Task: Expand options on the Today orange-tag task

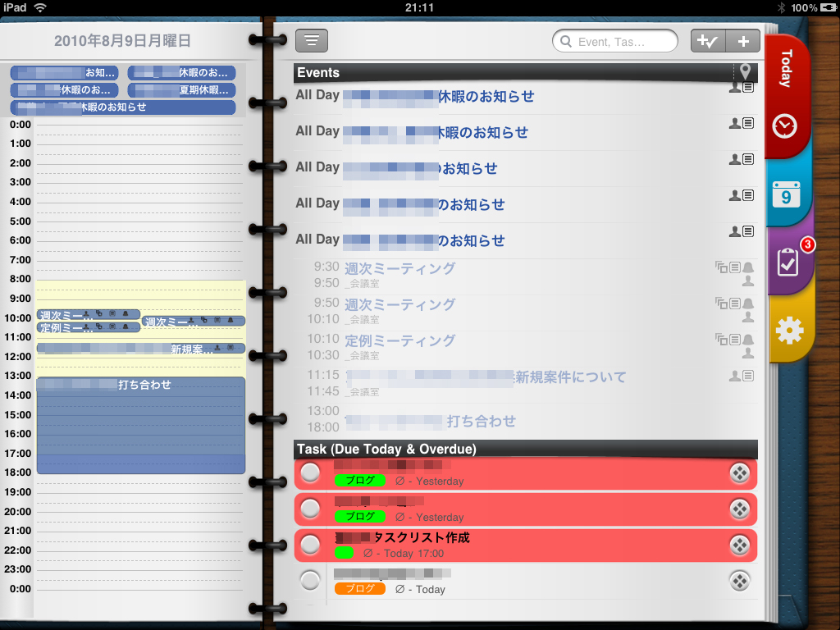Action: coord(739,581)
